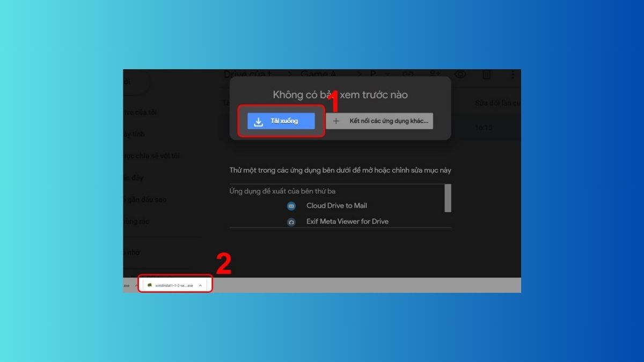Click the eye preview icon in Drive toolbar
Viewport: 644px width, 362px height.
460,75
